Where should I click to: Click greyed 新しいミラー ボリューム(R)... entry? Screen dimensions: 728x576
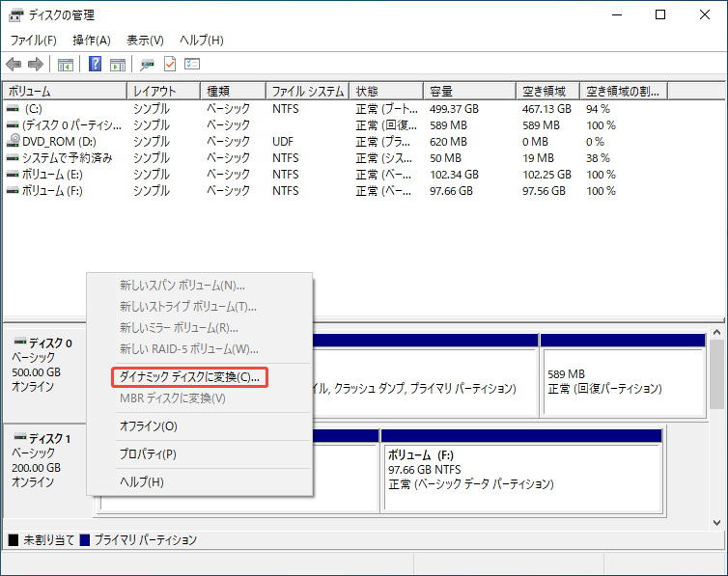200,328
